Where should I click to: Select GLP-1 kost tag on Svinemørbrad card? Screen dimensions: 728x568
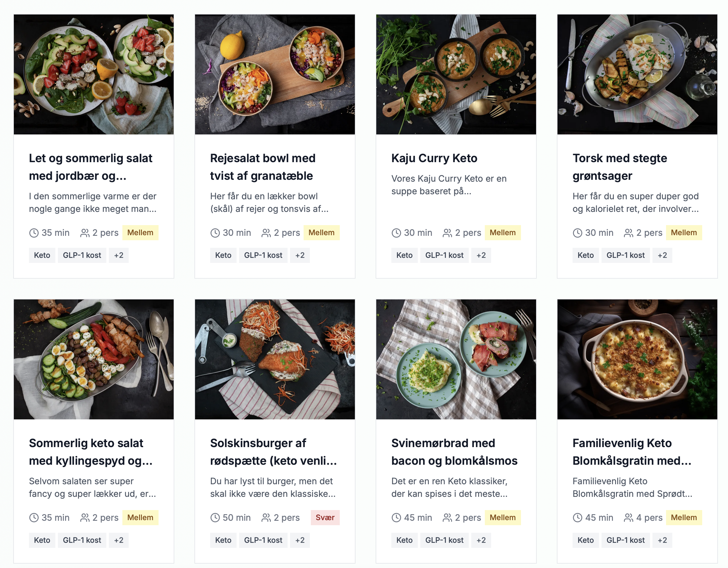click(444, 540)
